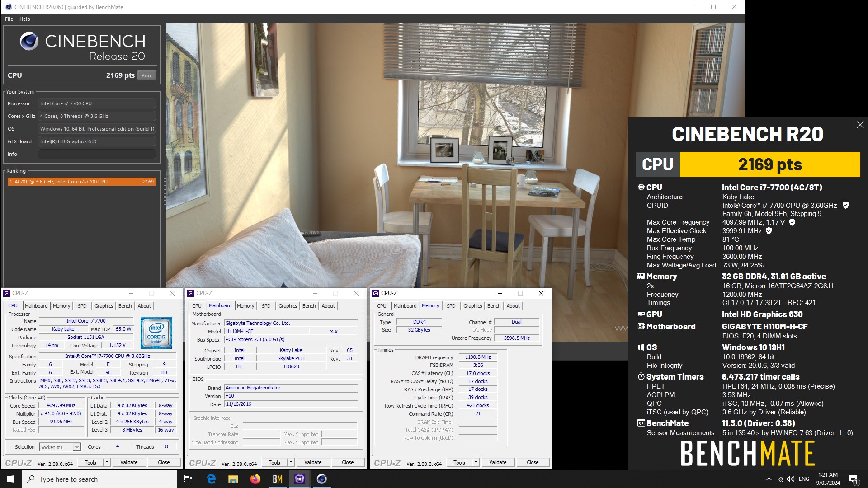Click the Cinebench logo icon

(x=29, y=41)
